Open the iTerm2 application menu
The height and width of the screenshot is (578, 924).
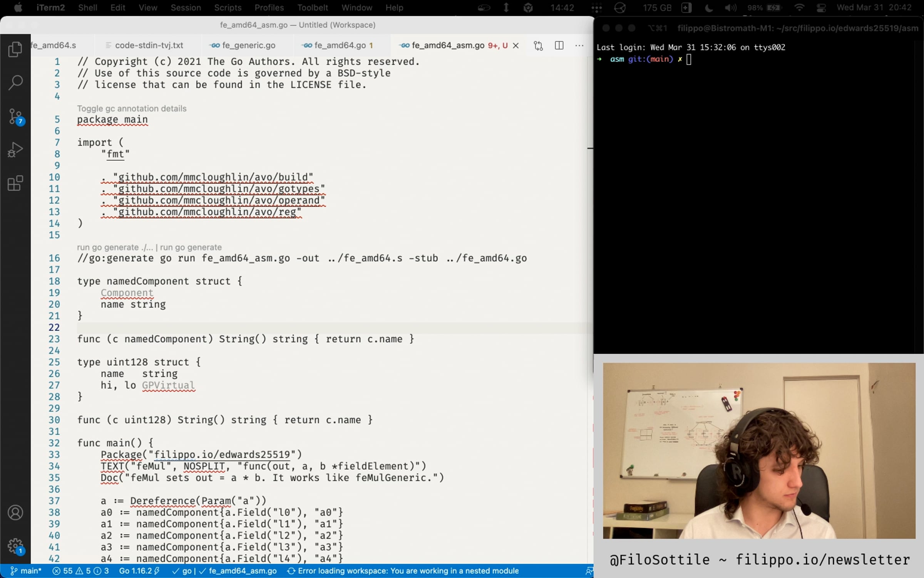coord(50,8)
